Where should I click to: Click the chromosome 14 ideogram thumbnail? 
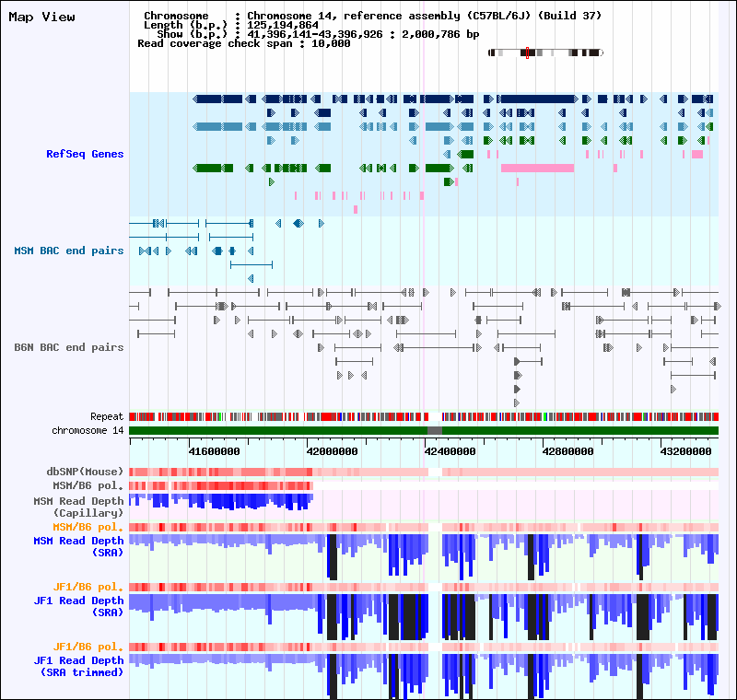tap(545, 52)
